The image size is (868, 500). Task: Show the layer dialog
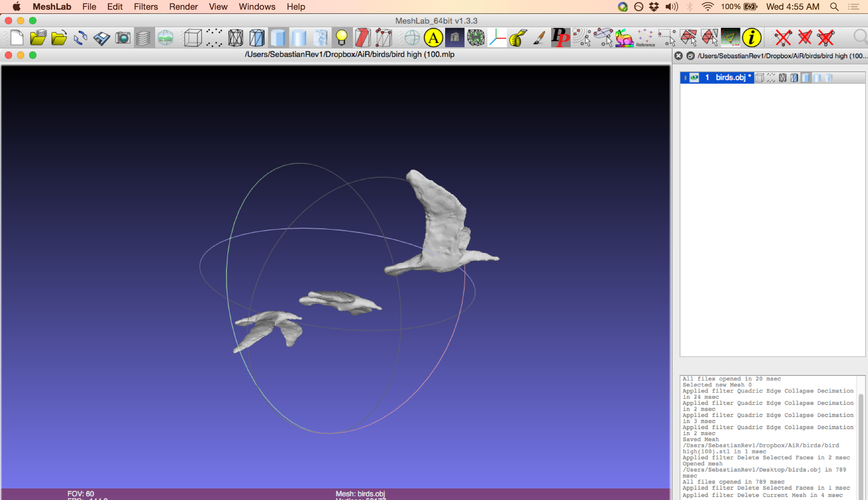pyautogui.click(x=144, y=37)
